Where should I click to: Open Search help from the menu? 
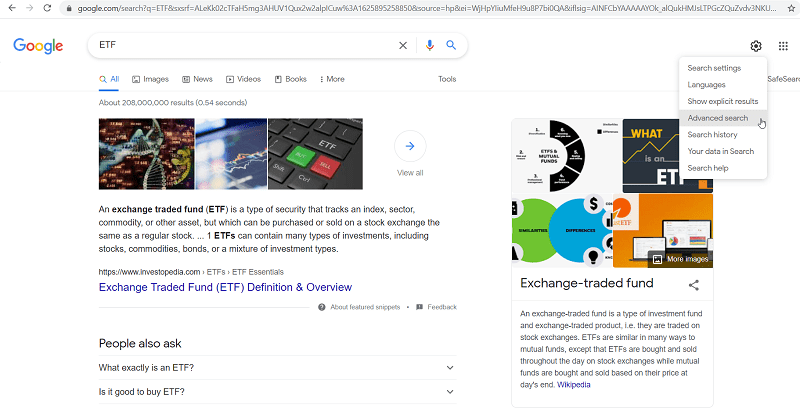tap(723, 168)
